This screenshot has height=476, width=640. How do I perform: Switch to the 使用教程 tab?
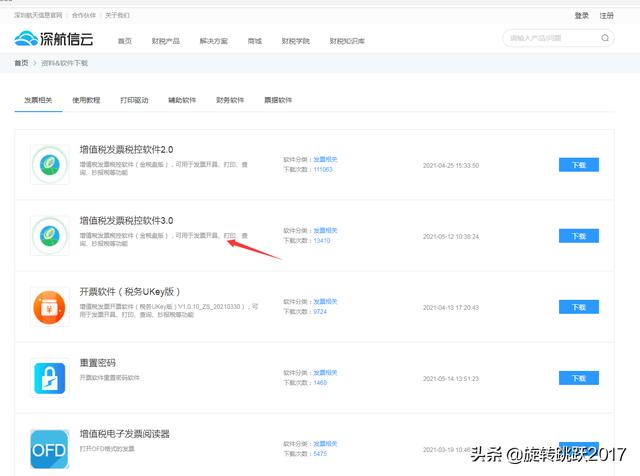click(86, 100)
